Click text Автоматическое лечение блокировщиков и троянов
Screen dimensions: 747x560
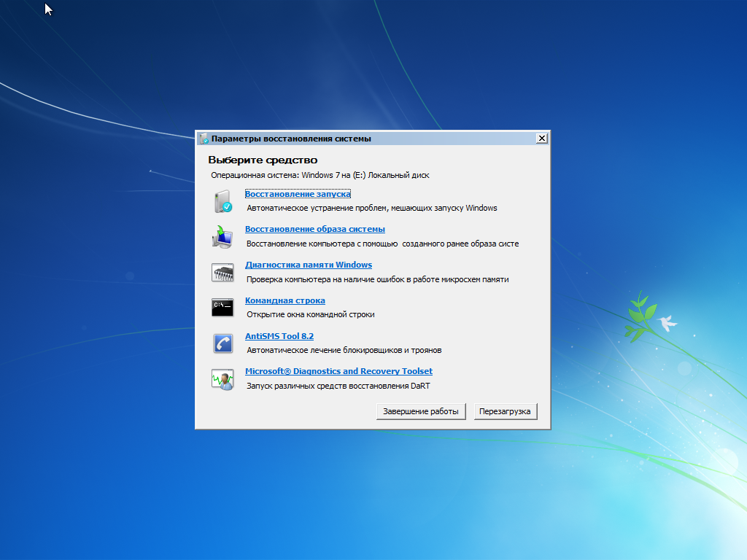coord(344,350)
